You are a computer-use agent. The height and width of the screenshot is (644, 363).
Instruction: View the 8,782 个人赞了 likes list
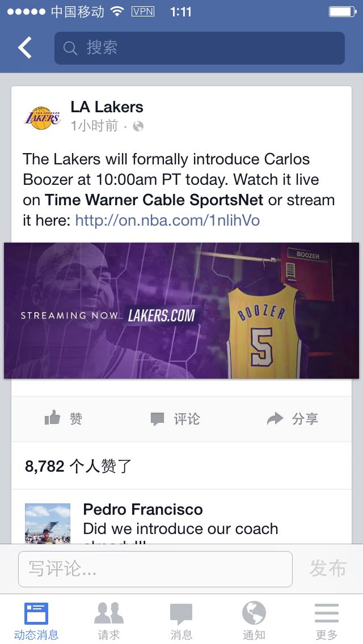click(78, 466)
